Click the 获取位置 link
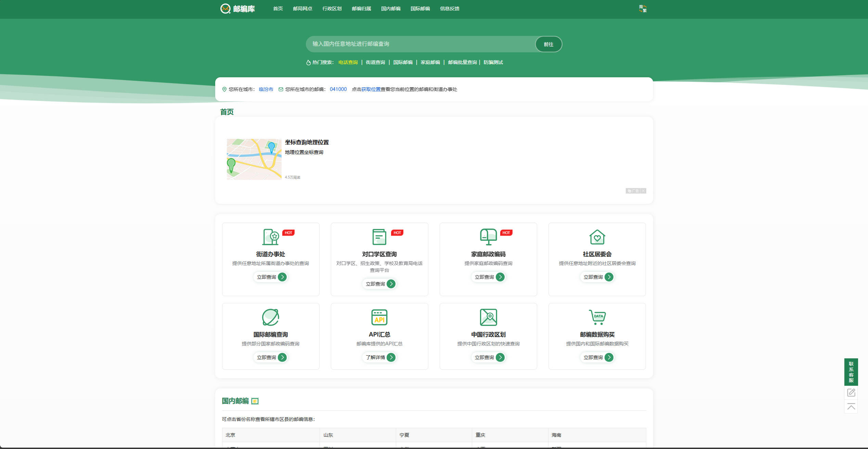This screenshot has height=449, width=868. [x=371, y=89]
